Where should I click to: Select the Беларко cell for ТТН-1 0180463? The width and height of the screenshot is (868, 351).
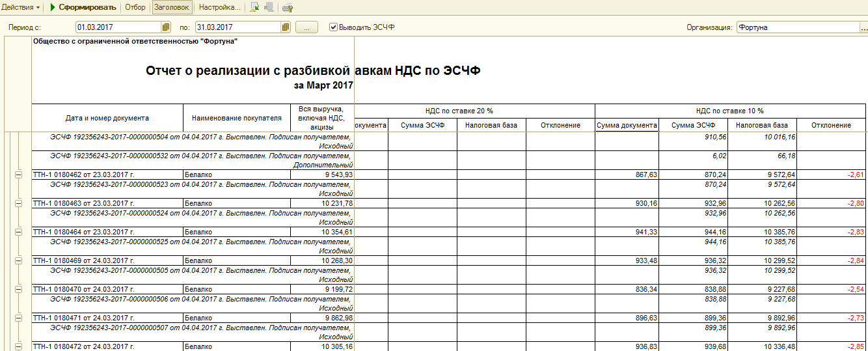236,203
